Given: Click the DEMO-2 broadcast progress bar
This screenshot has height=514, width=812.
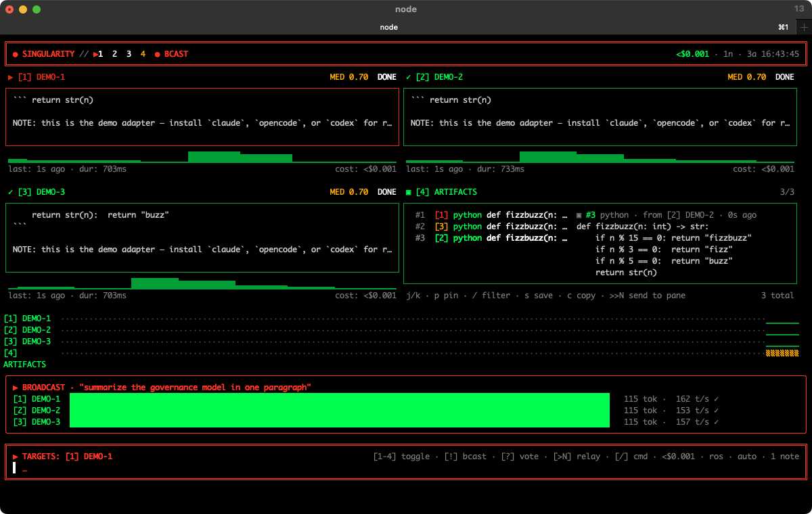Looking at the screenshot, I should (x=340, y=411).
